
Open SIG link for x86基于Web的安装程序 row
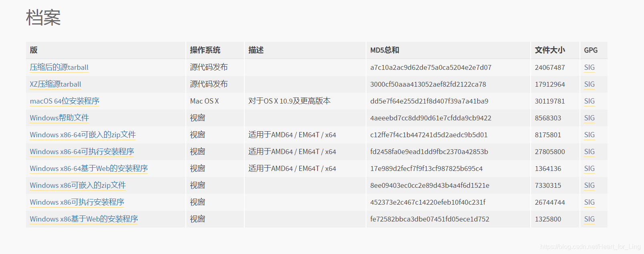pyautogui.click(x=590, y=219)
